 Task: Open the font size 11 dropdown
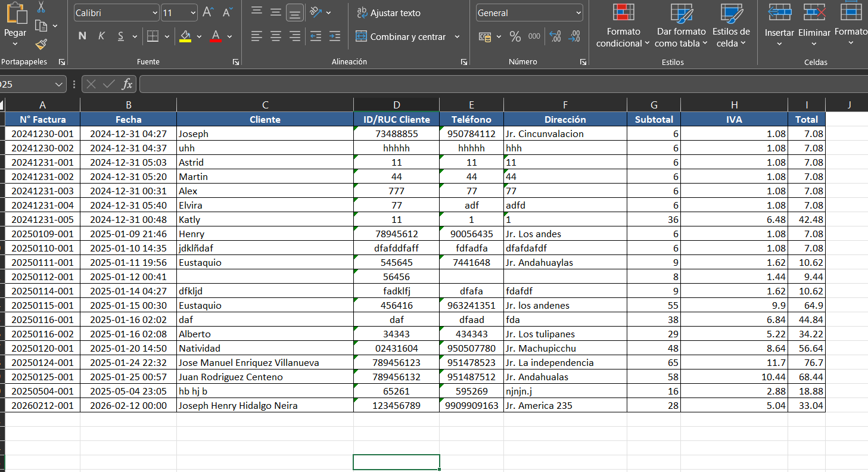[177, 13]
